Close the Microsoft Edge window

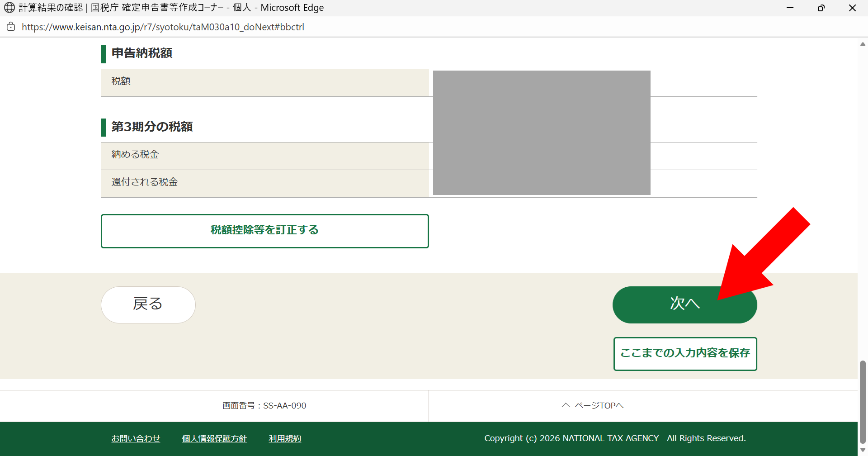coord(852,8)
